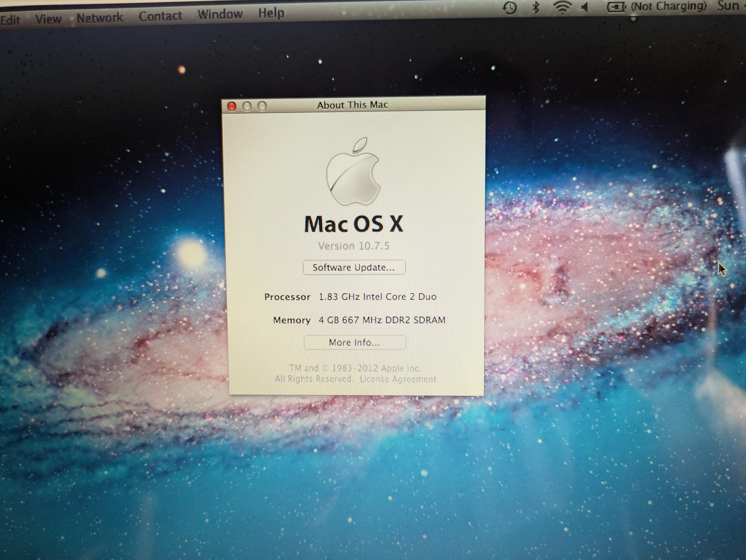Open the View menu
The width and height of the screenshot is (746, 560).
pyautogui.click(x=48, y=19)
